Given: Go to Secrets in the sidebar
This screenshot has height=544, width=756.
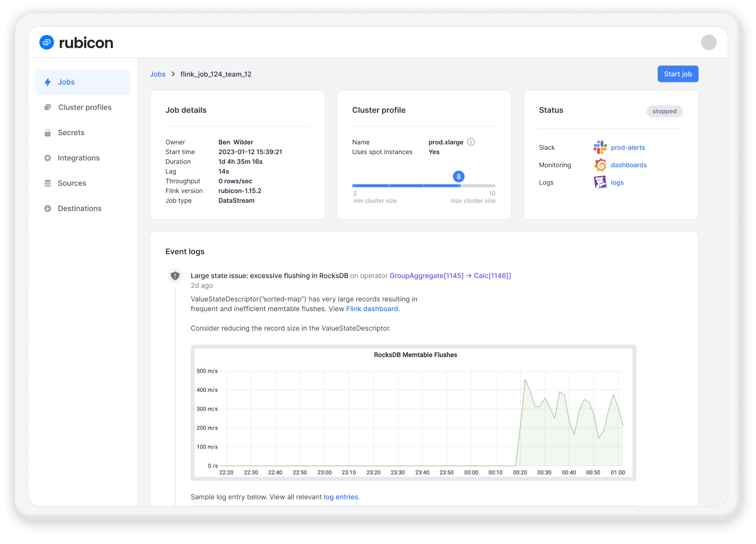Looking at the screenshot, I should [x=83, y=132].
